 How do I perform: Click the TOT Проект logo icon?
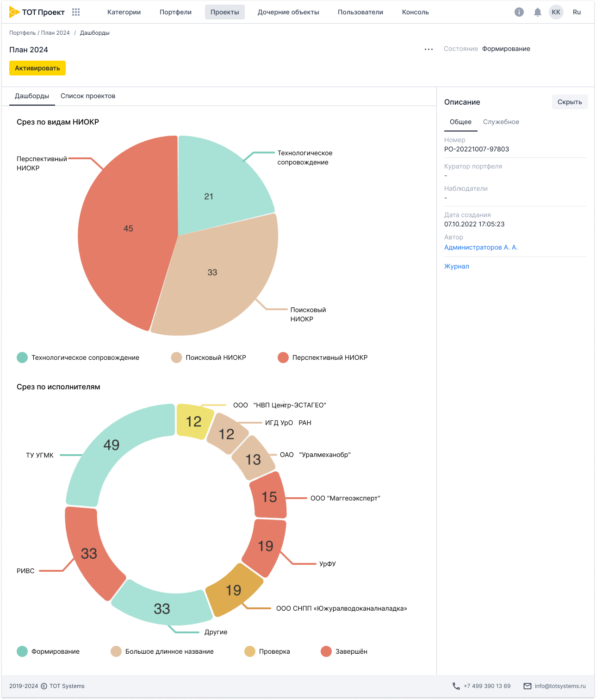click(x=15, y=12)
